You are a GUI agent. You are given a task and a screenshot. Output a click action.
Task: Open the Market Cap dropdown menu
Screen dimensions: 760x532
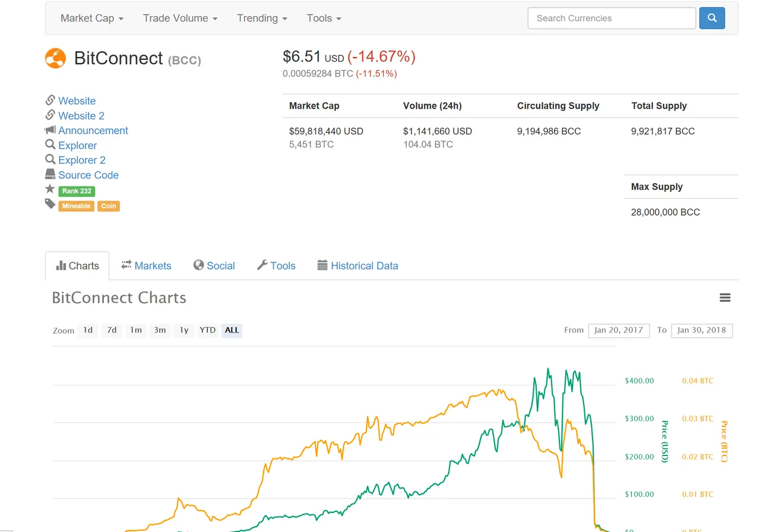tap(92, 18)
